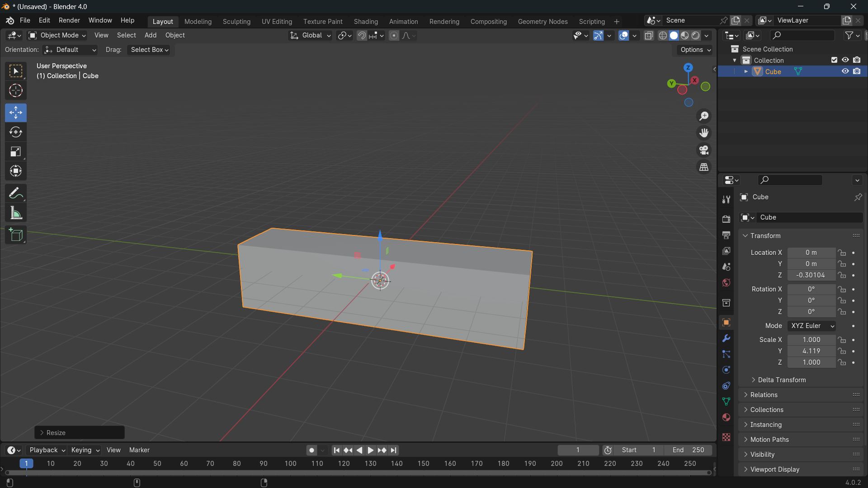Click the Scale Y value field
Screen dimensions: 868x488
811,351
